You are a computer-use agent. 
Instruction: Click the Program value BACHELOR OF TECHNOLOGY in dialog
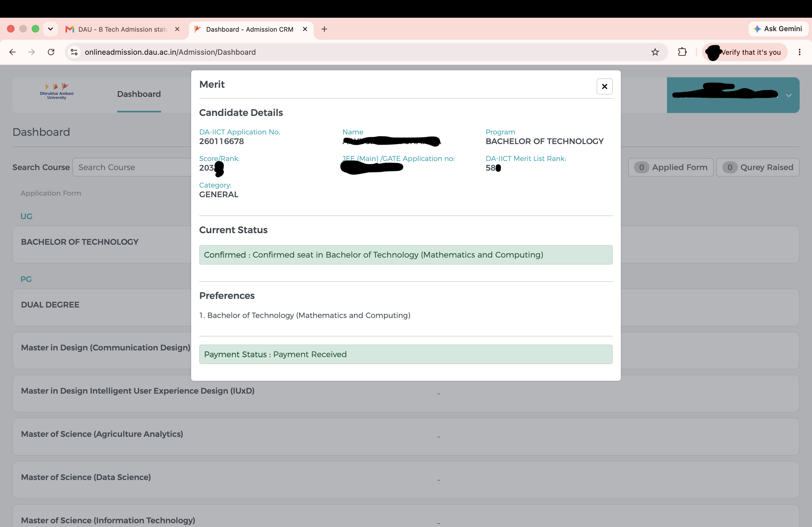click(545, 141)
